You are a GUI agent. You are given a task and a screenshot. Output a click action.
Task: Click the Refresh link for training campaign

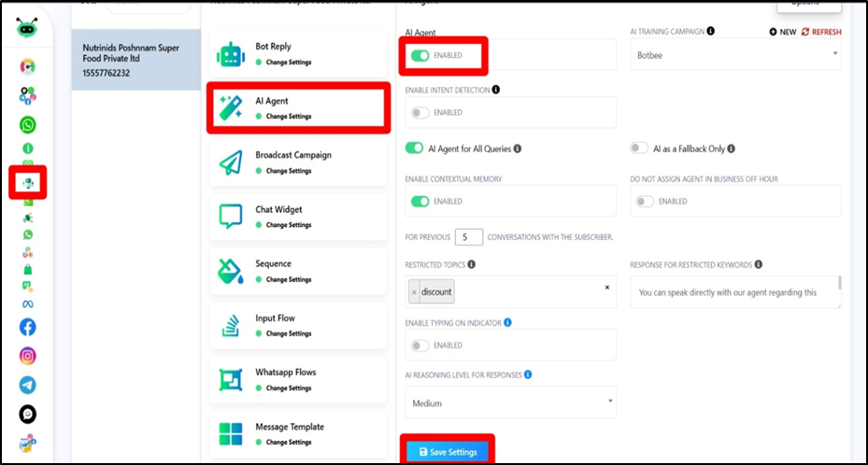pos(820,32)
